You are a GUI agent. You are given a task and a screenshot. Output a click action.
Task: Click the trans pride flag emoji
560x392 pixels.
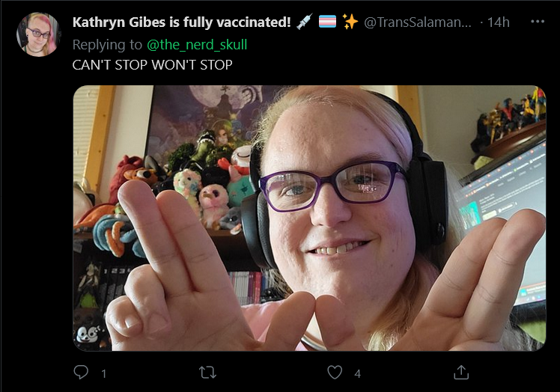327,22
